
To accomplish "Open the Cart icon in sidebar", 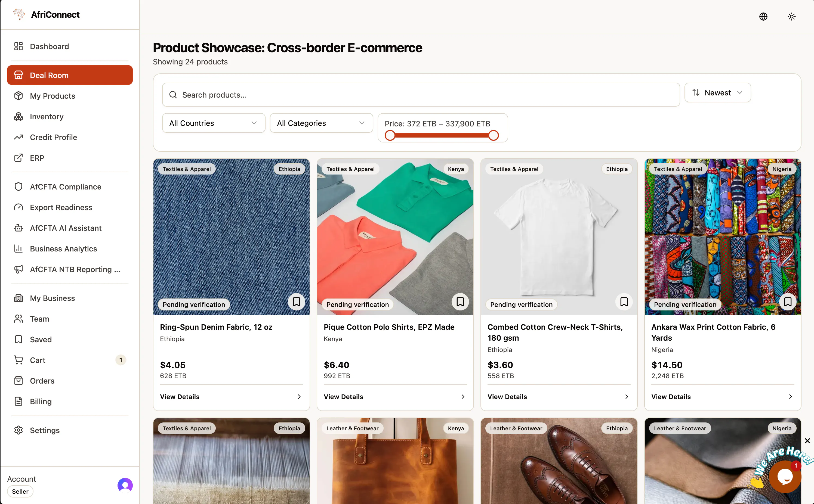I will click(x=18, y=360).
